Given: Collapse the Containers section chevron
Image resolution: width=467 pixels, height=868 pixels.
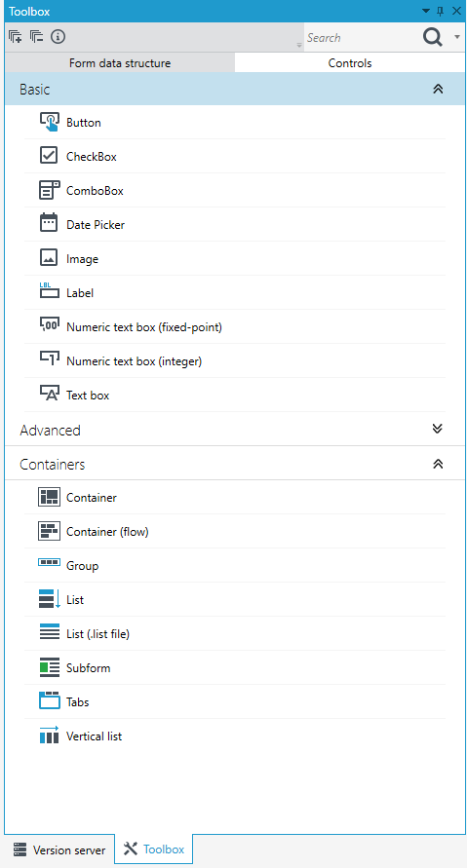Looking at the screenshot, I should (438, 464).
